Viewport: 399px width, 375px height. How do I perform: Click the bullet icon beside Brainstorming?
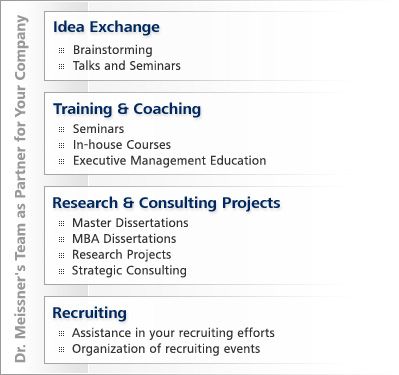[x=61, y=51]
